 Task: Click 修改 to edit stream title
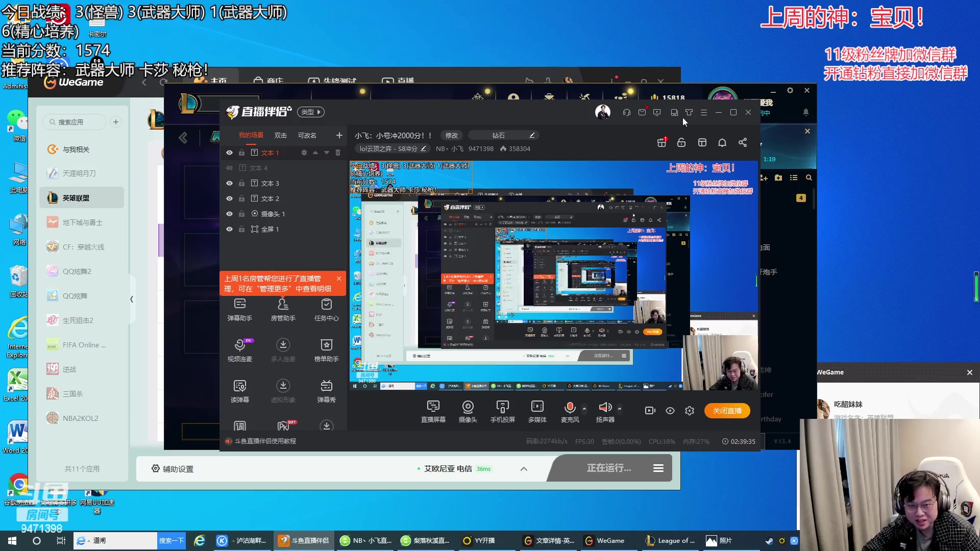(451, 135)
